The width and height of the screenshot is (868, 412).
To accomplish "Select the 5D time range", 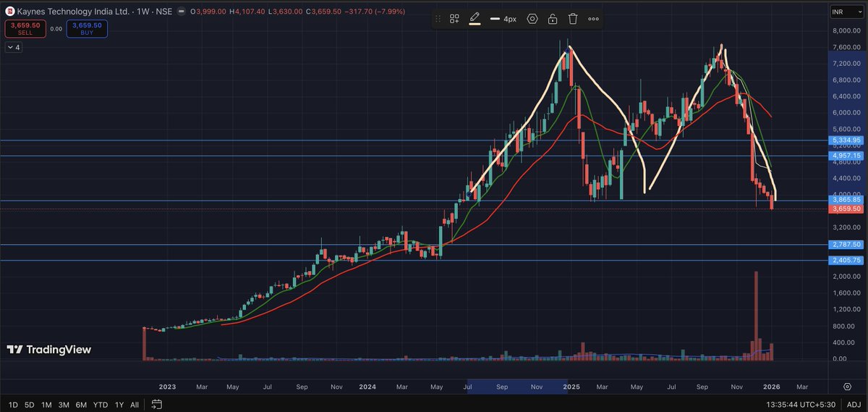I will click(29, 405).
